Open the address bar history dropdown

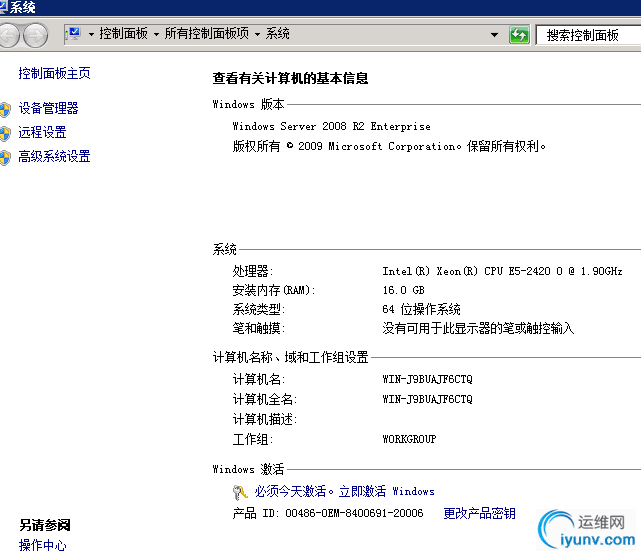(x=494, y=35)
